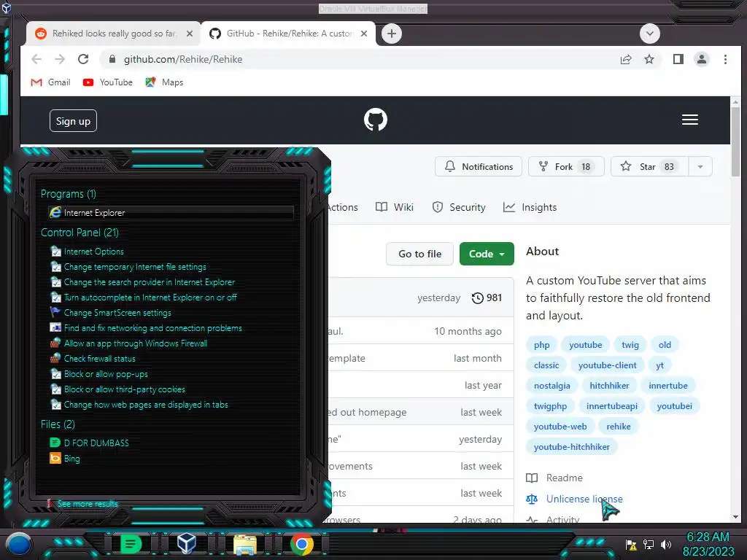747x560 pixels.
Task: Open the GitHub hamburger menu
Action: [690, 120]
